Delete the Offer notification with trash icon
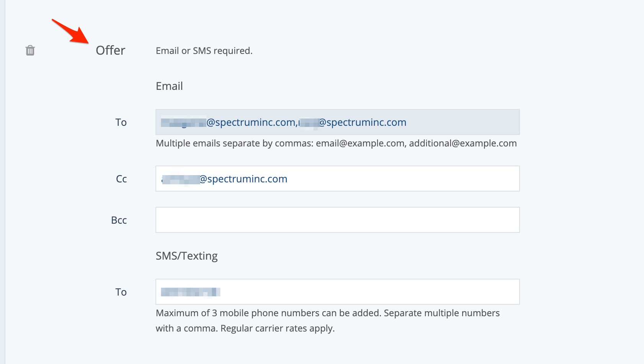644x364 pixels. point(30,50)
